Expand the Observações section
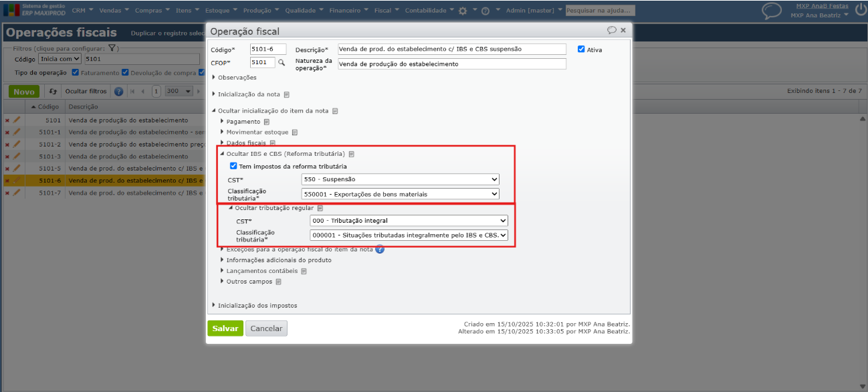The image size is (868, 392). tap(234, 78)
